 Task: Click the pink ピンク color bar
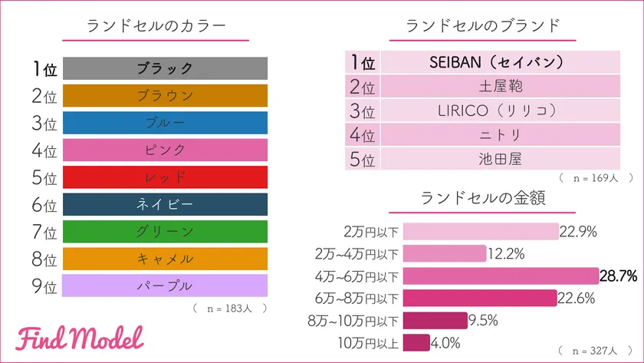click(x=165, y=150)
